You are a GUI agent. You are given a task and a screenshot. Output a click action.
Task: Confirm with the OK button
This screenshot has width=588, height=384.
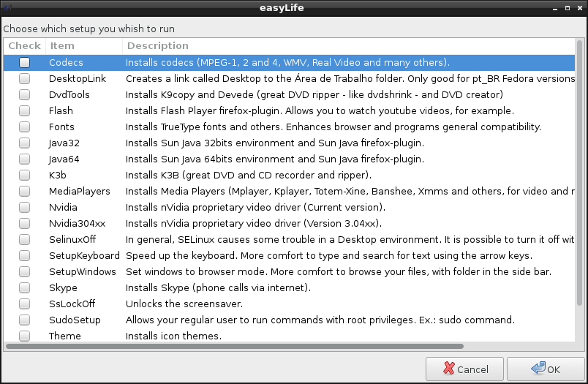tap(546, 369)
